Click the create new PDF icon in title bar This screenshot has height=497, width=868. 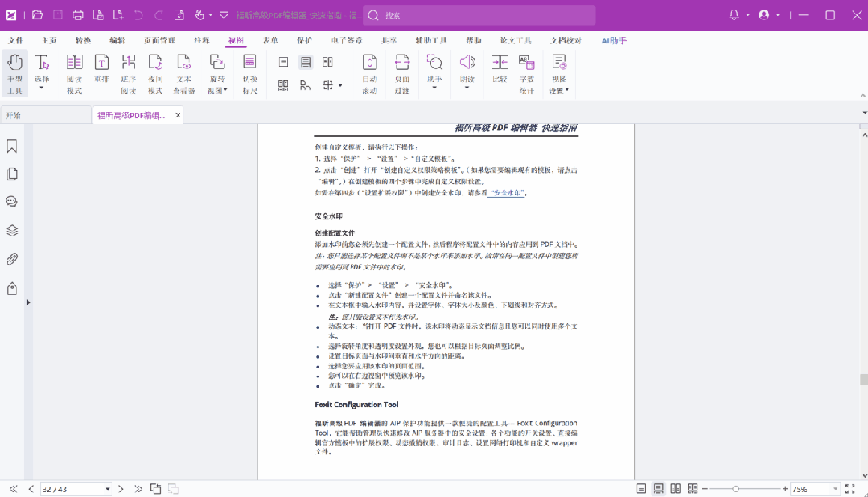point(118,15)
